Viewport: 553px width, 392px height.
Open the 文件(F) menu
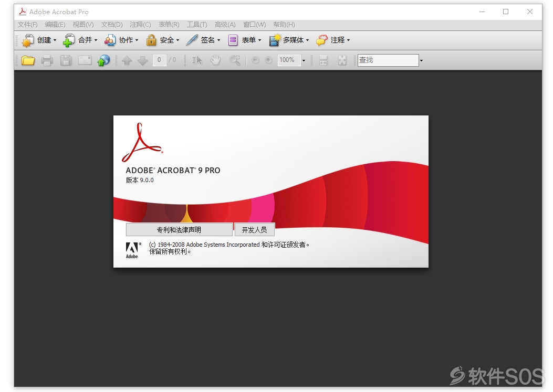click(x=27, y=25)
